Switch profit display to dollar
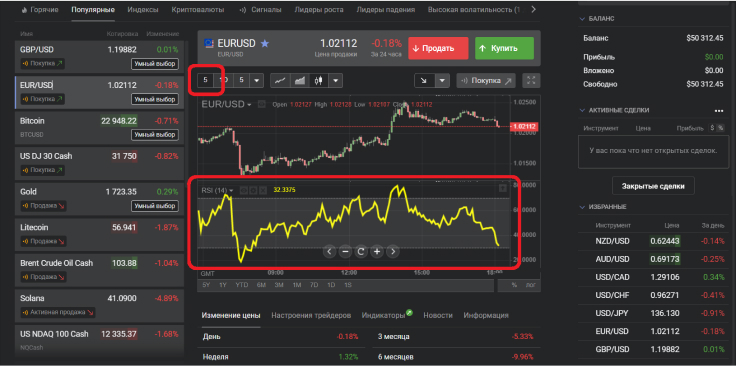Image resolution: width=736 pixels, height=366 pixels. tap(713, 128)
